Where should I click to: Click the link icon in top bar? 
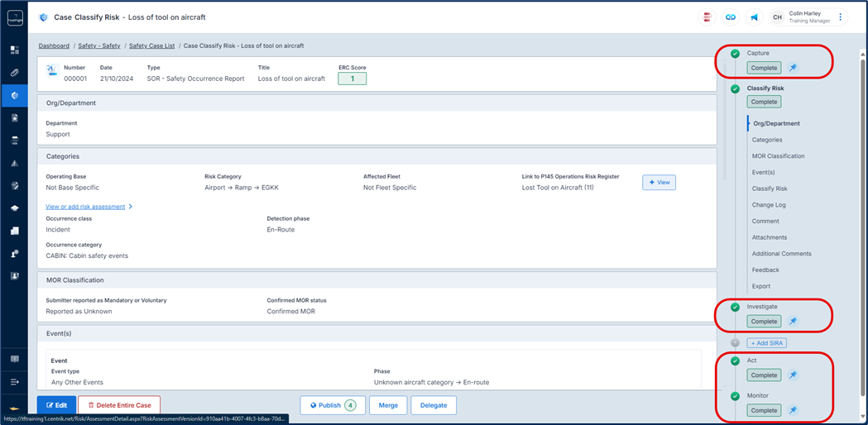click(731, 17)
